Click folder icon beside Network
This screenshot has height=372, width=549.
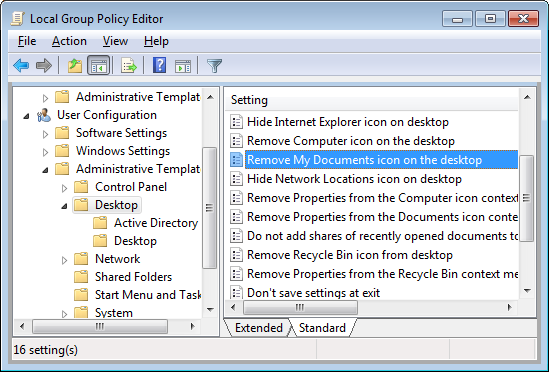pyautogui.click(x=81, y=259)
